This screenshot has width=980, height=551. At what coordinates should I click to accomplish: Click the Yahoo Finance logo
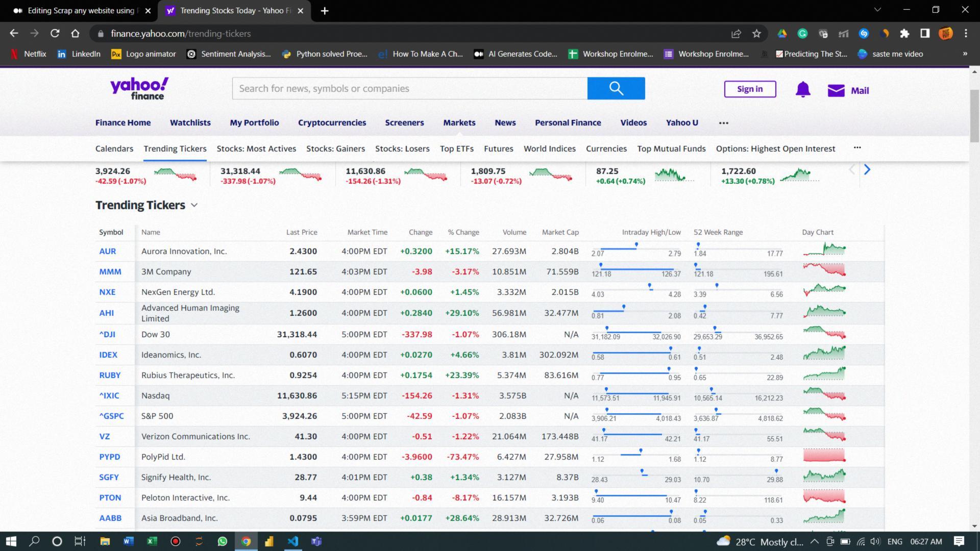point(139,89)
